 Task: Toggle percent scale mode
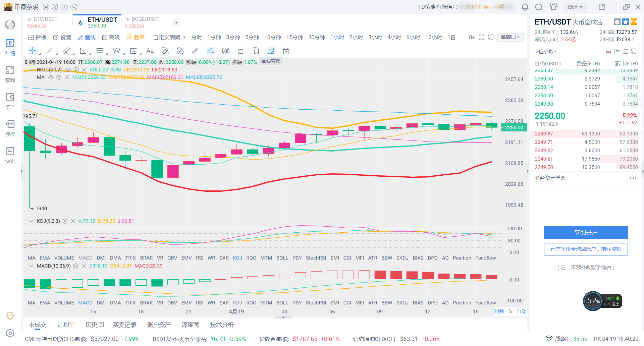pyautogui.click(x=510, y=311)
